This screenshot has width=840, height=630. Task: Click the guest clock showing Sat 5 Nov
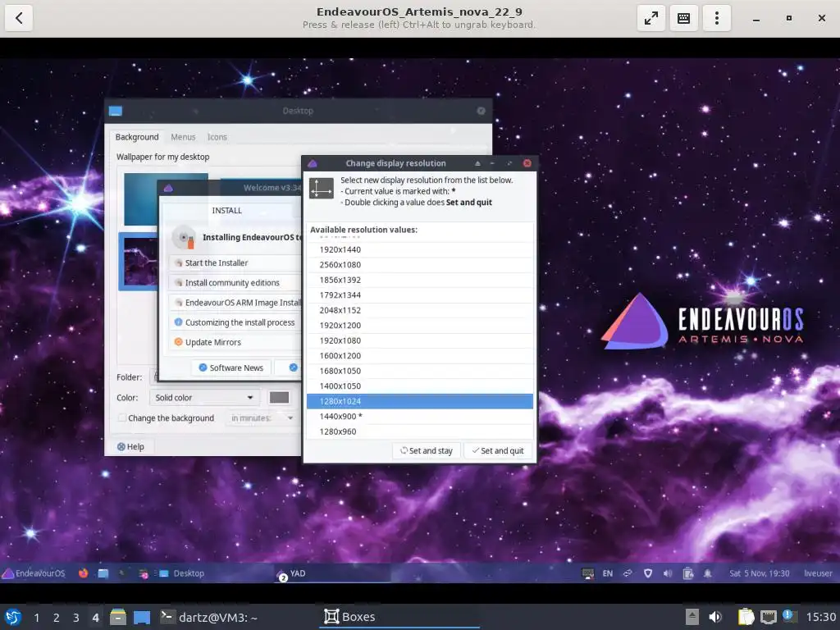759,573
